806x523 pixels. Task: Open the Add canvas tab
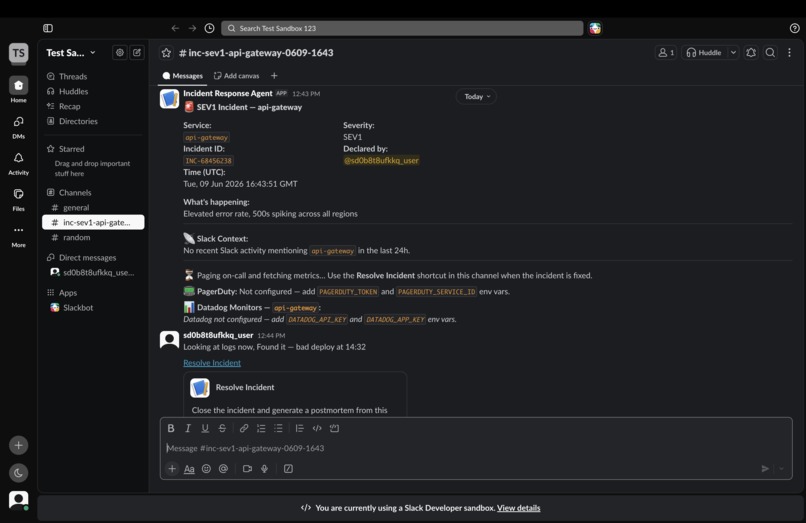tap(236, 76)
